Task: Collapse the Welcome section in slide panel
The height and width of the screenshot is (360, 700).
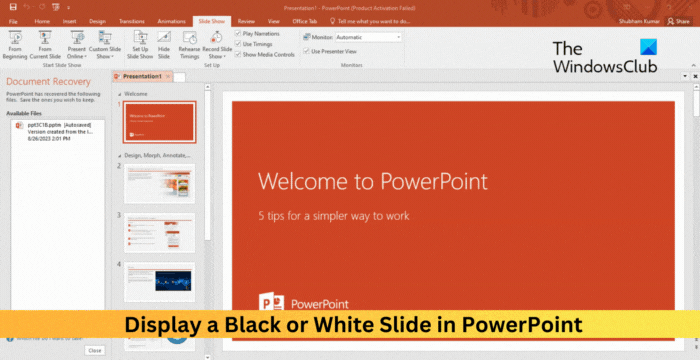Action: pos(119,94)
